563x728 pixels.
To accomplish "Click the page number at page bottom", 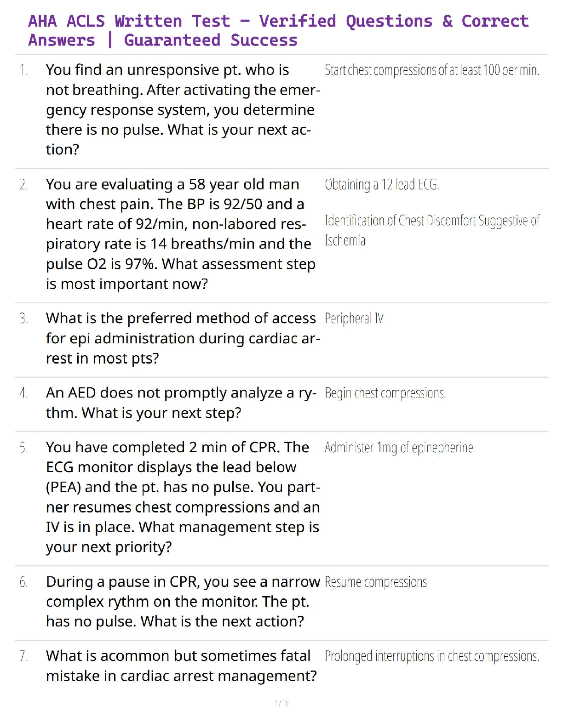I will [x=281, y=703].
